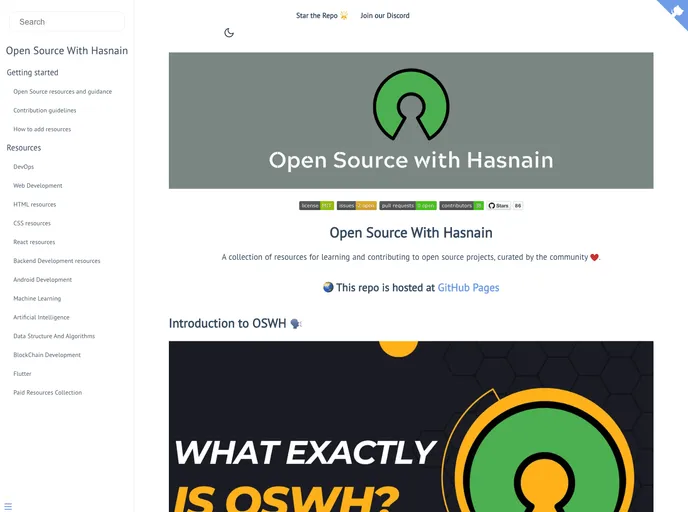Click the green open source logo in banner
Screen dimensions: 688x512
coord(411,104)
